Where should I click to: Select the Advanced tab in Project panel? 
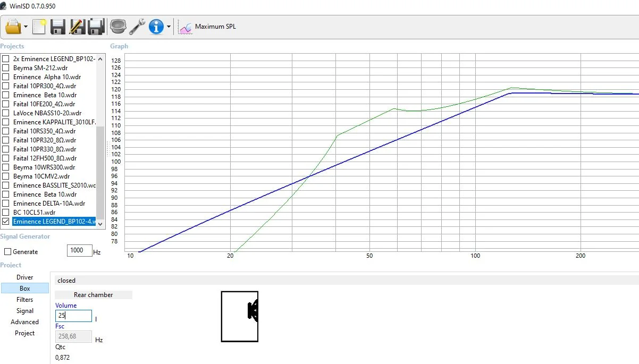tap(25, 322)
